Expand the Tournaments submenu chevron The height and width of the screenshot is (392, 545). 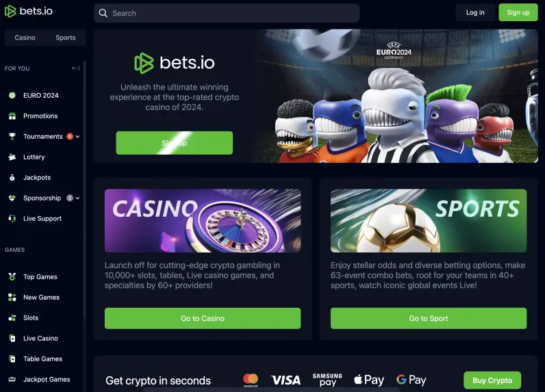(78, 136)
